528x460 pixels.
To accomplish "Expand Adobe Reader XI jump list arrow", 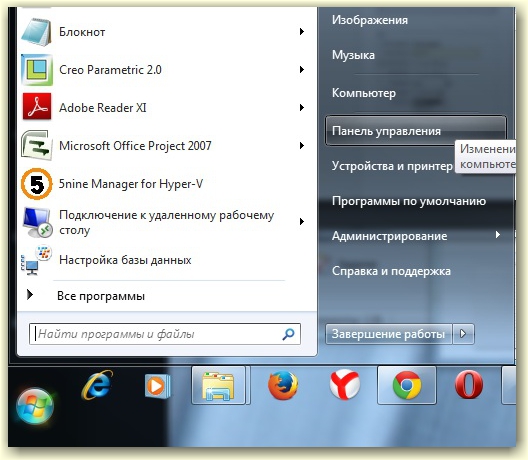I will coord(302,108).
